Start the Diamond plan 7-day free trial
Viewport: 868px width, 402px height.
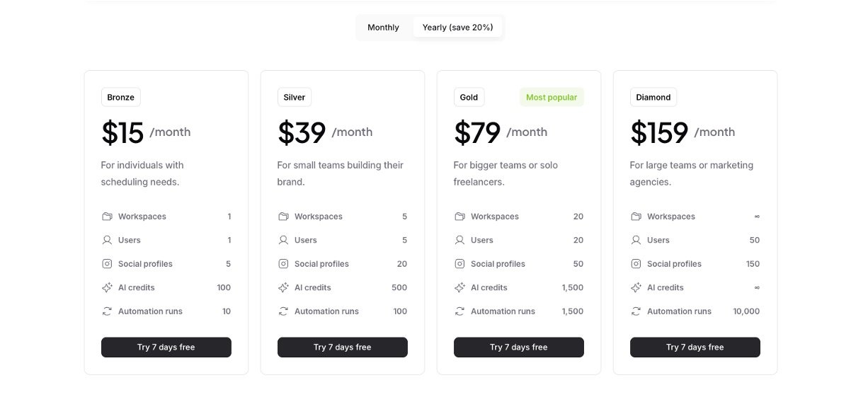(695, 348)
